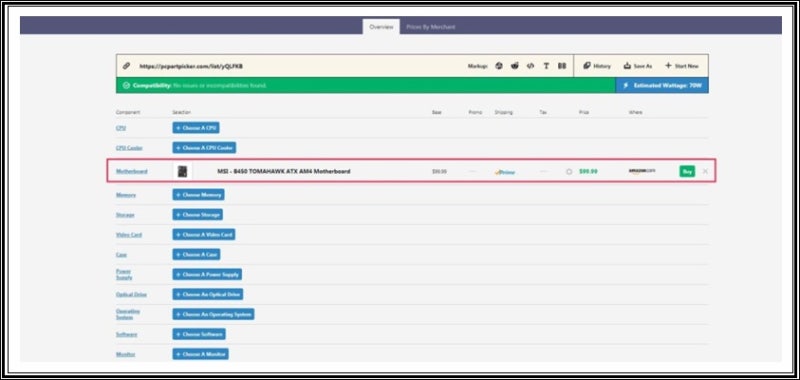The image size is (800, 380).
Task: Click the Choose A Video Card button
Action: tap(204, 235)
